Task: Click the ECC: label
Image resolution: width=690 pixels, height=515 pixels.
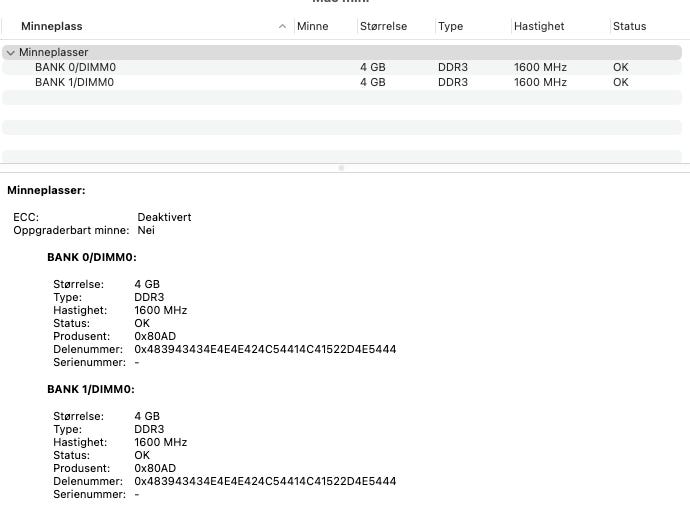Action: pyautogui.click(x=26, y=217)
